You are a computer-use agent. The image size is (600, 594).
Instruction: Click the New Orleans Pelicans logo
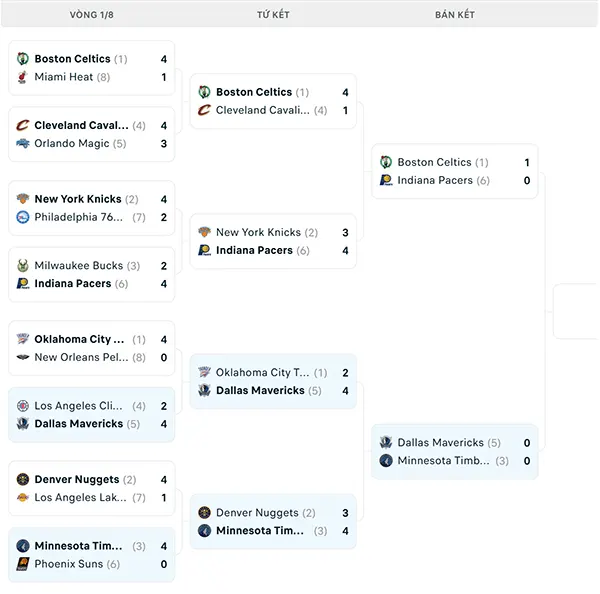(x=23, y=357)
